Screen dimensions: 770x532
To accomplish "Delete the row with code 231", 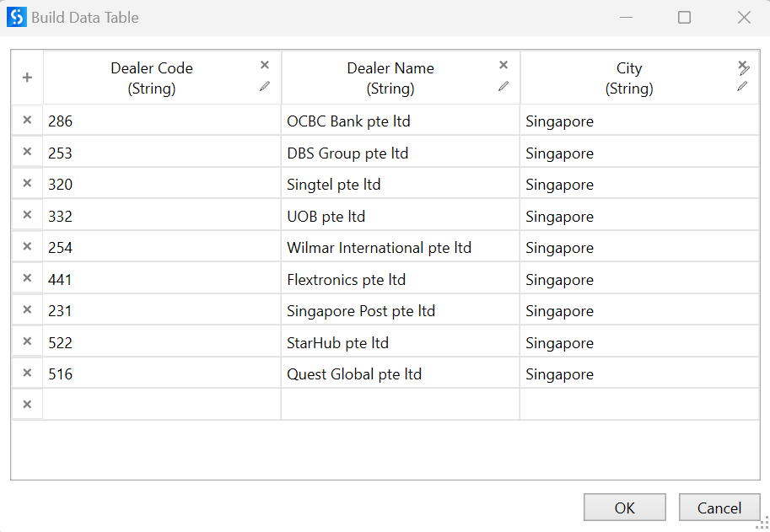I will pyautogui.click(x=27, y=309).
